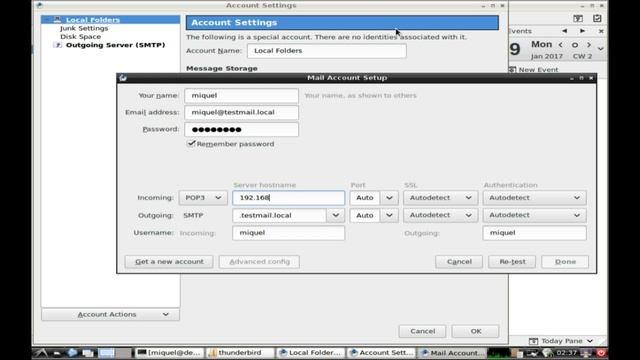Select Local Folders in the account tree
Viewport: 640px width, 360px height.
[93, 20]
